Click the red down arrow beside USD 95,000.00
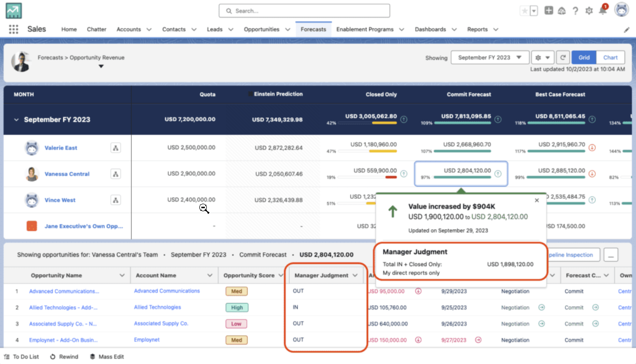The height and width of the screenshot is (364, 636). 418,291
